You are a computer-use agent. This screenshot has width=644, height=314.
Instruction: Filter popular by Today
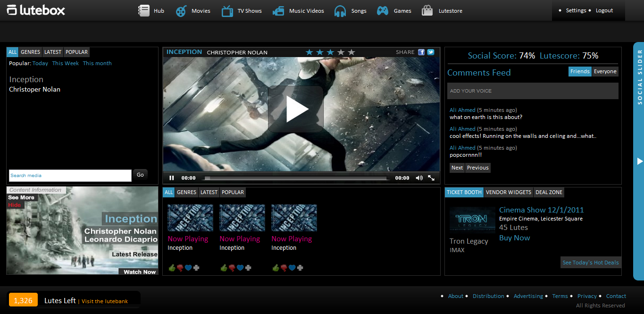tap(41, 63)
